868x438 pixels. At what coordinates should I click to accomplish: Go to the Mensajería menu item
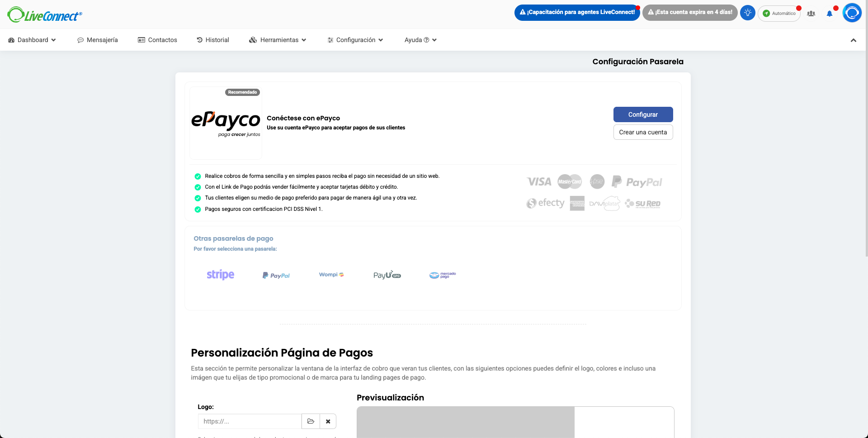coord(98,40)
